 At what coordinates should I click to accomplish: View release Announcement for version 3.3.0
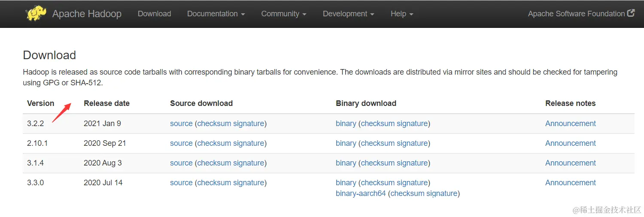pyautogui.click(x=571, y=183)
